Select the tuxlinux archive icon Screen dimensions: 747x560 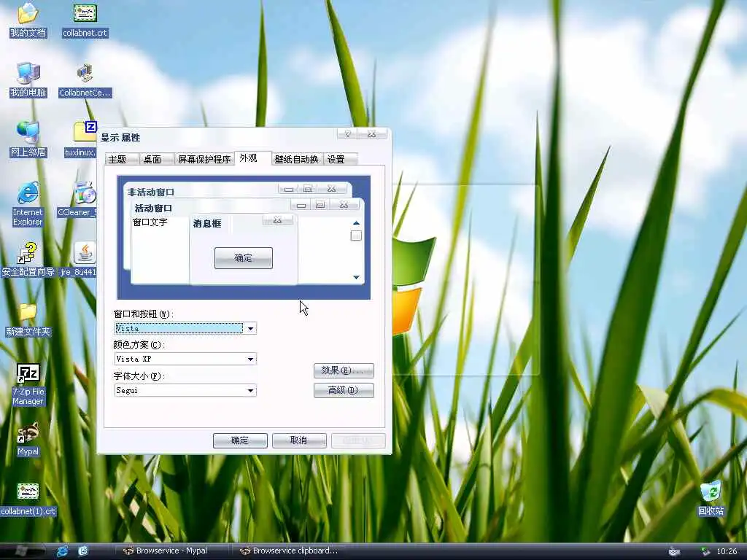point(81,139)
